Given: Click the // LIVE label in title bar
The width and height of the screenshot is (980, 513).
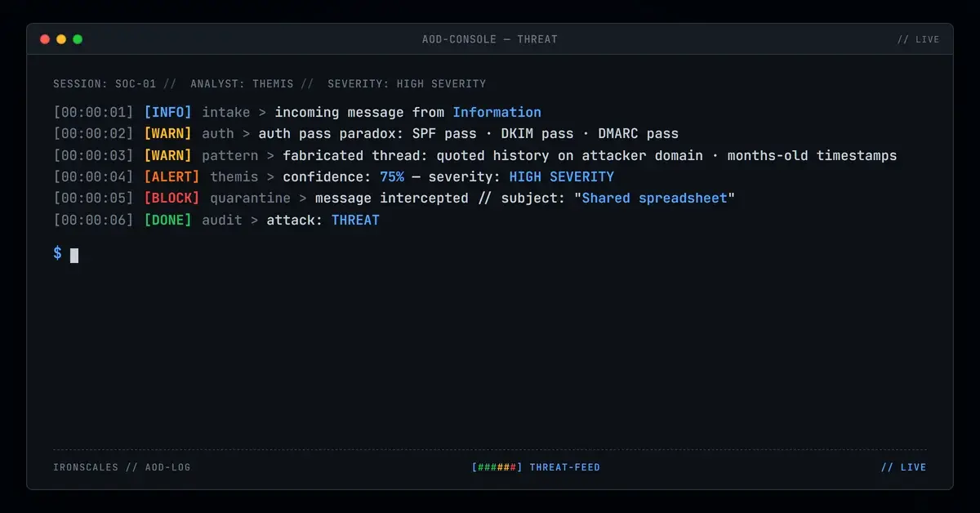Looking at the screenshot, I should [918, 39].
